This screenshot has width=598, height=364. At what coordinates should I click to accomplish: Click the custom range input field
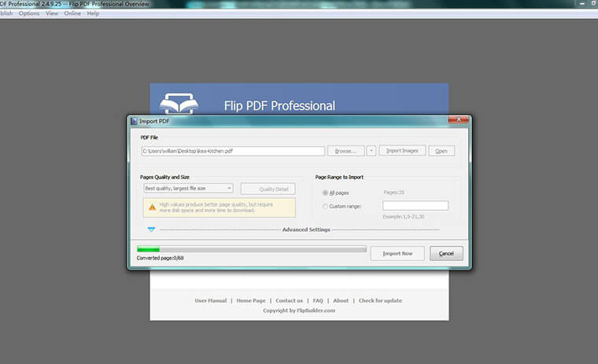pyautogui.click(x=415, y=206)
